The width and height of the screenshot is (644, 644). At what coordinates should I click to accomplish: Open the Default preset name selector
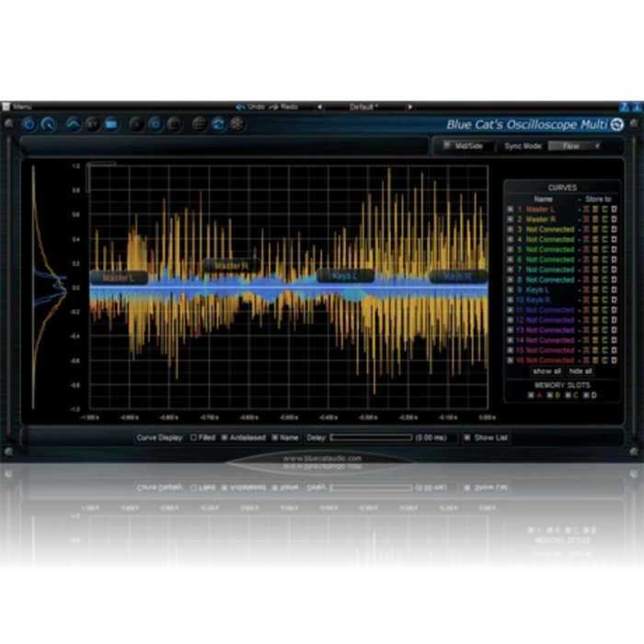[364, 108]
